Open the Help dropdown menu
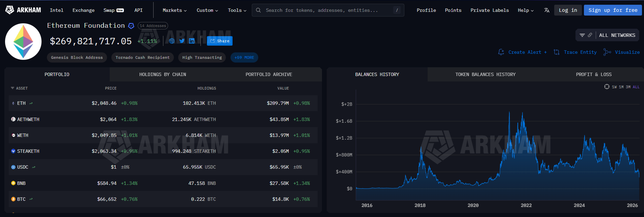This screenshot has width=644, height=217. coord(526,10)
